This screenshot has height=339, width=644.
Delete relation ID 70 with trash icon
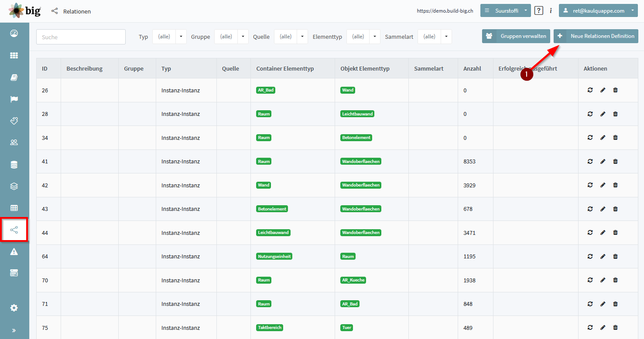coord(615,280)
